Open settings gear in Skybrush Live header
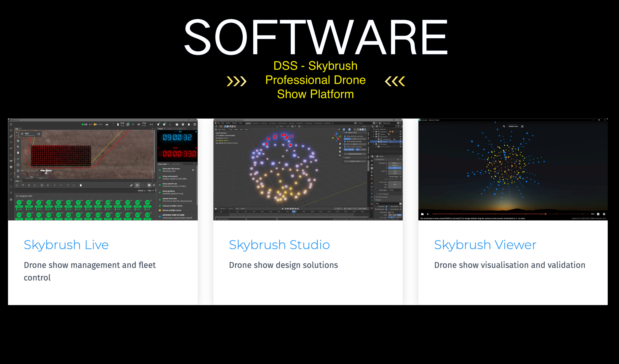The image size is (619, 364). (183, 125)
